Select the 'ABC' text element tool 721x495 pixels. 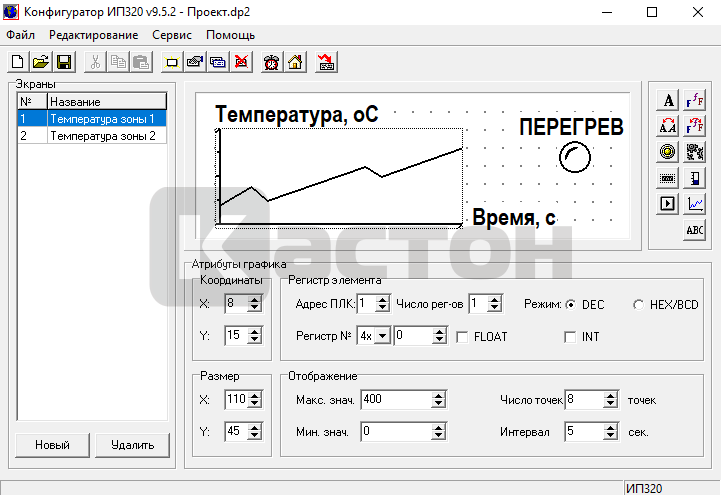coord(695,230)
